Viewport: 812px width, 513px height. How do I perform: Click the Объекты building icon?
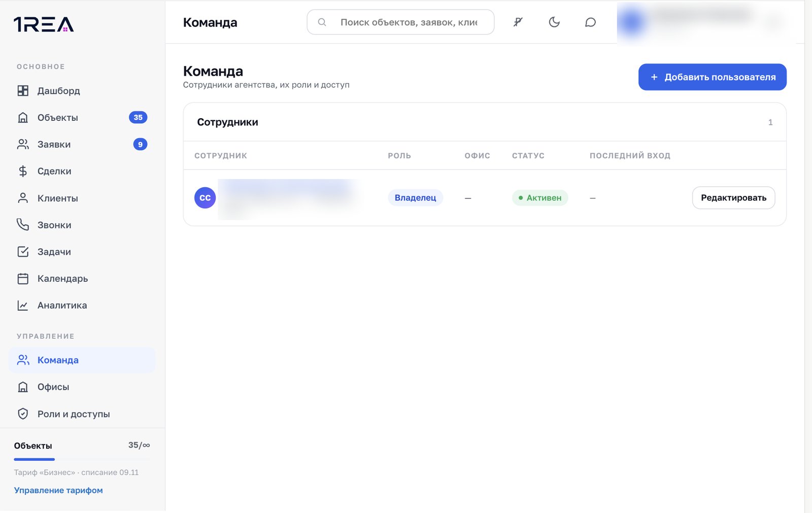click(23, 118)
